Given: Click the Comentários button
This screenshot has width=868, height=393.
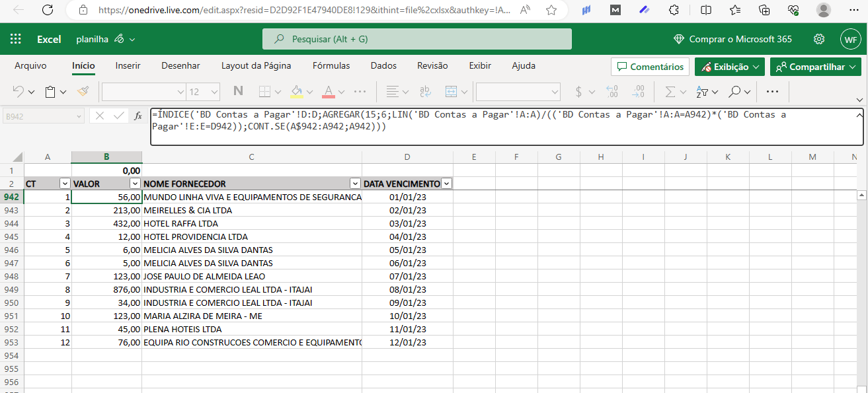Looking at the screenshot, I should pos(650,67).
